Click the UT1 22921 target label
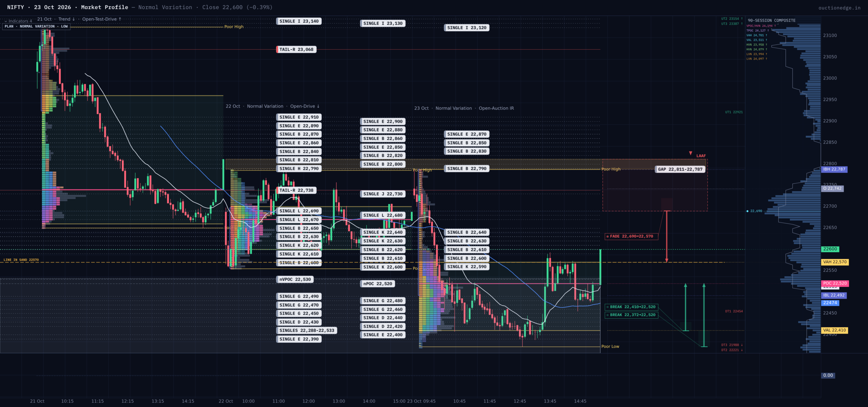This screenshot has height=407, width=868. pos(734,112)
